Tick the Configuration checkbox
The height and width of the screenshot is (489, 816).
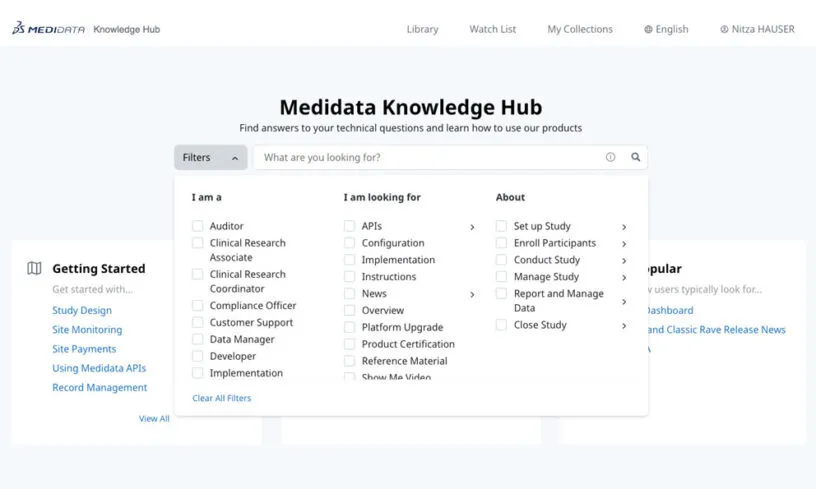[x=350, y=243]
